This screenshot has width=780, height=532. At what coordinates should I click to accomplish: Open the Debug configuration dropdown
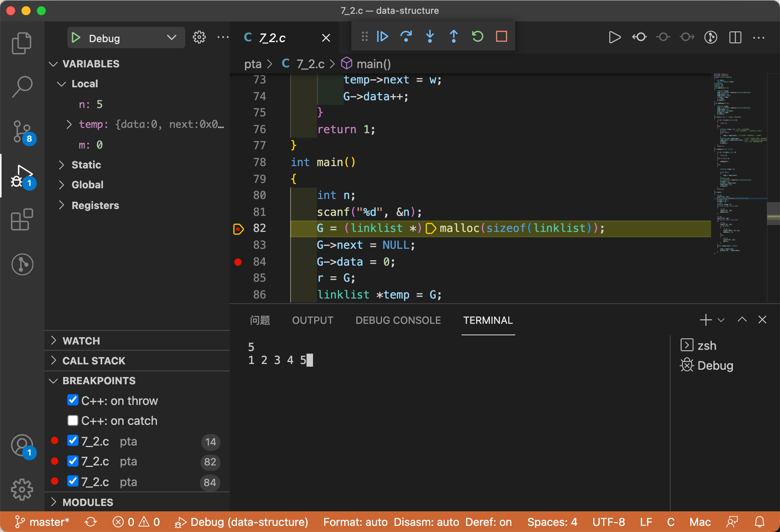pos(171,38)
